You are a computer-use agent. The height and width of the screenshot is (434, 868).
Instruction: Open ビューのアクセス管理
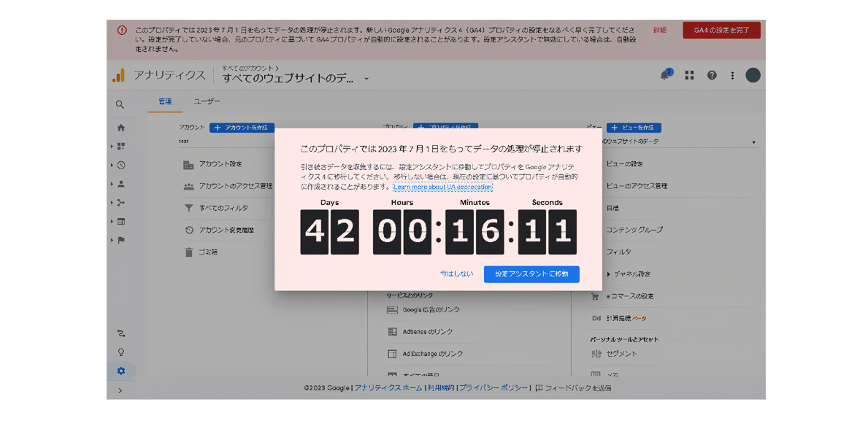(637, 186)
